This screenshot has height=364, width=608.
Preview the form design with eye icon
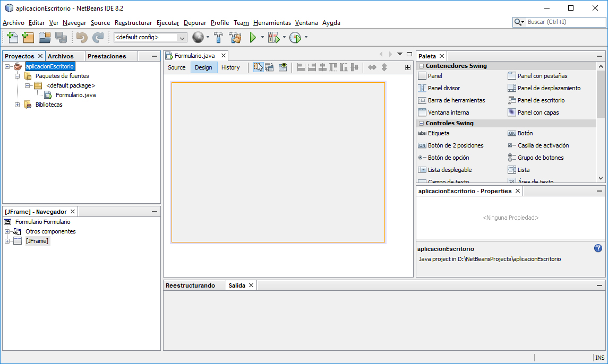coord(283,67)
